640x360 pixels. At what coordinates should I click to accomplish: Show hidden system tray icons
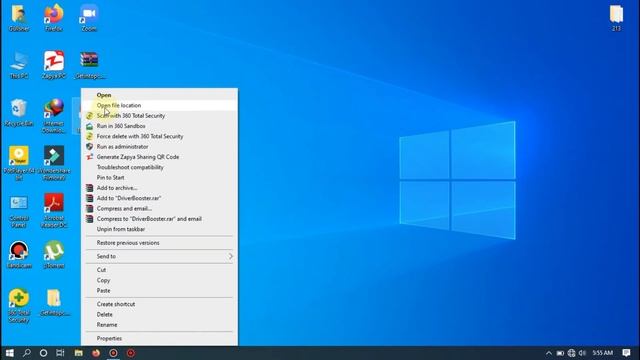[x=549, y=353]
